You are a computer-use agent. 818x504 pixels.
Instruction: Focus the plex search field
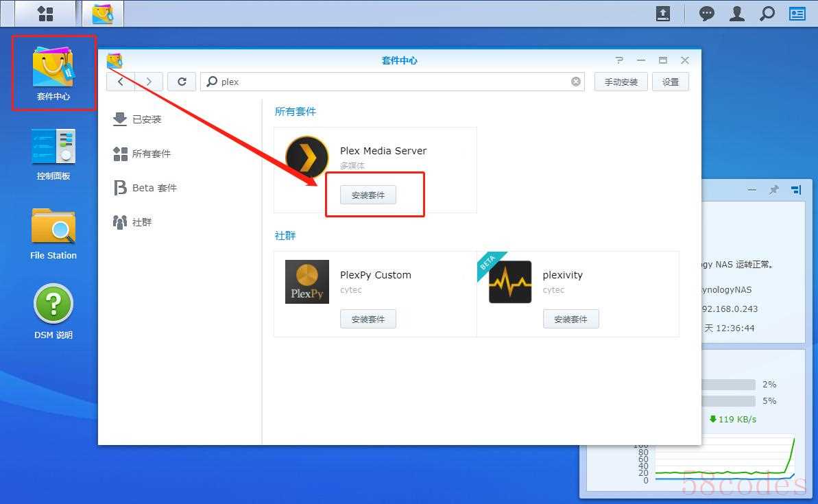tap(392, 82)
